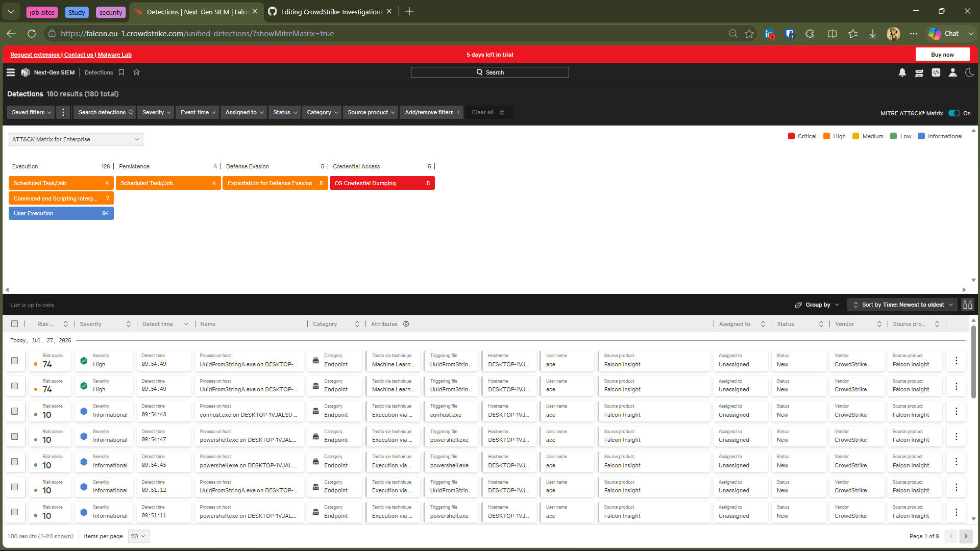Image resolution: width=980 pixels, height=551 pixels.
Task: Change Items per page from 20
Action: point(138,537)
